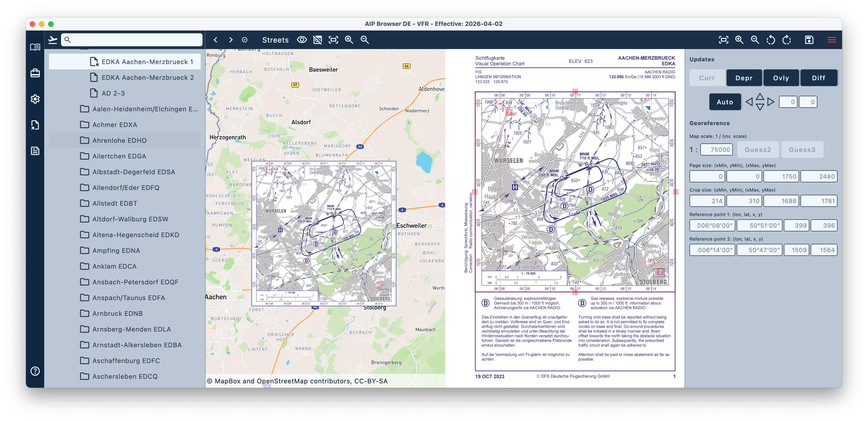868x422 pixels.
Task: Go back with the left chevron
Action: point(216,40)
